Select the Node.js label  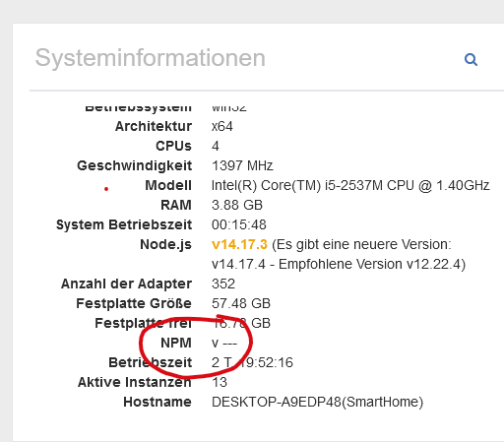point(165,244)
